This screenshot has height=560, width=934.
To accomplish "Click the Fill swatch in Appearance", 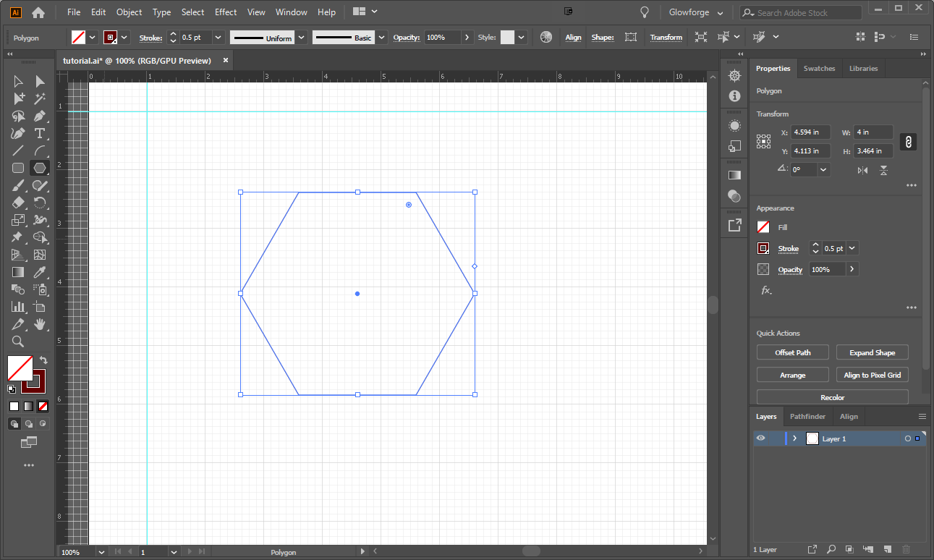I will pos(763,227).
